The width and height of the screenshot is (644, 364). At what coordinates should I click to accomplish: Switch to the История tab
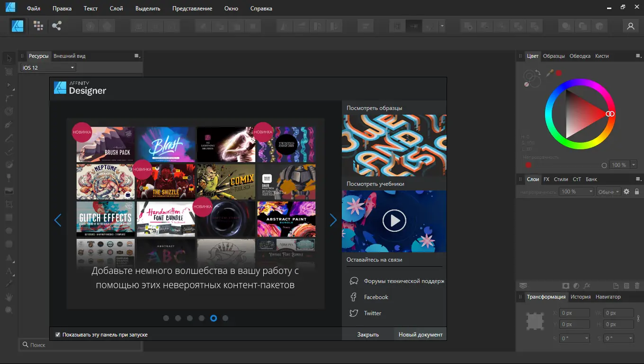(580, 297)
